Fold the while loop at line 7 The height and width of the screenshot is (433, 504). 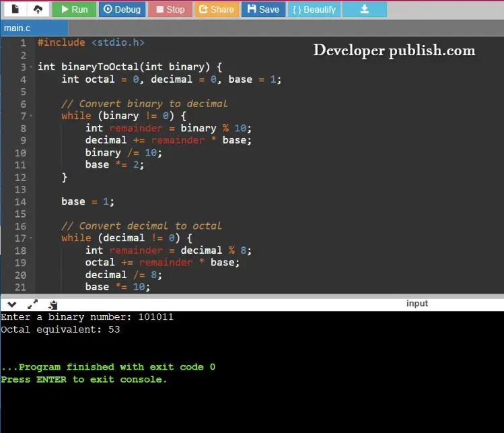pos(31,116)
